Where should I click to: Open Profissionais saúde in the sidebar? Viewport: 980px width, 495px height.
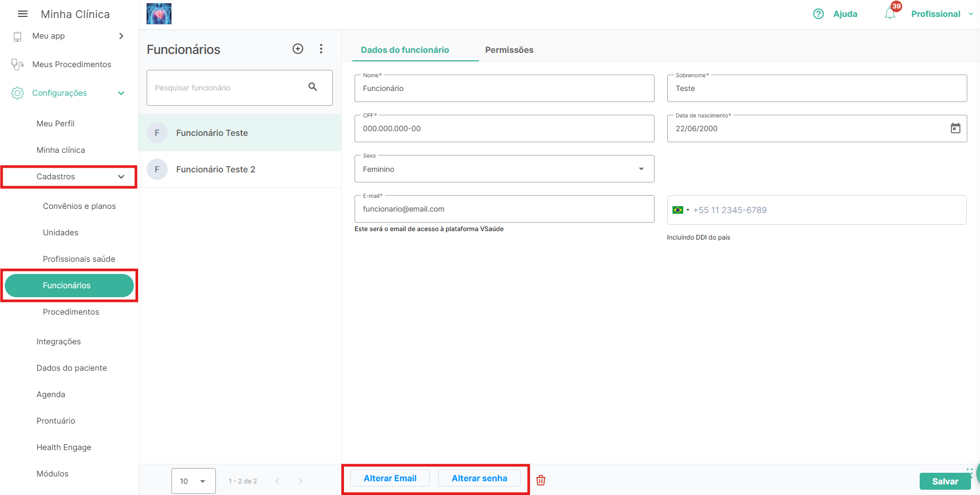[x=79, y=259]
